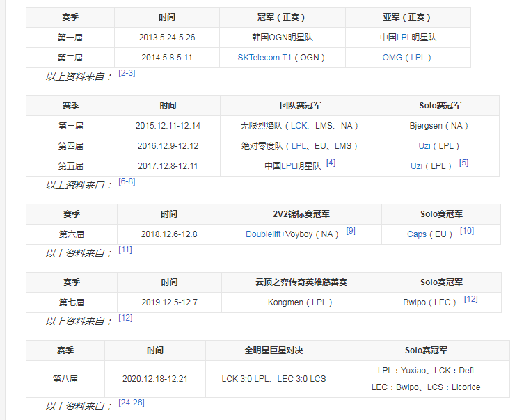The image size is (524, 420).
Task: Open reference [6-8] citation
Action: click(127, 181)
